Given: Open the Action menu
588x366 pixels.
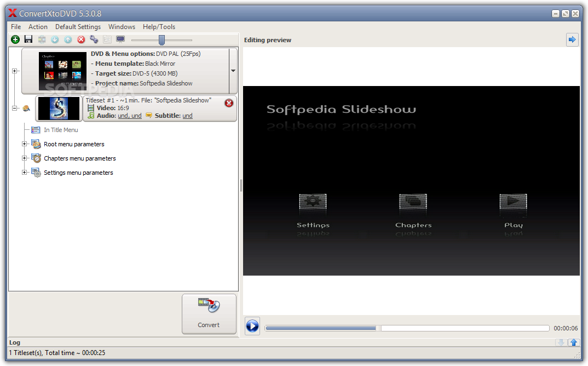Looking at the screenshot, I should point(38,27).
